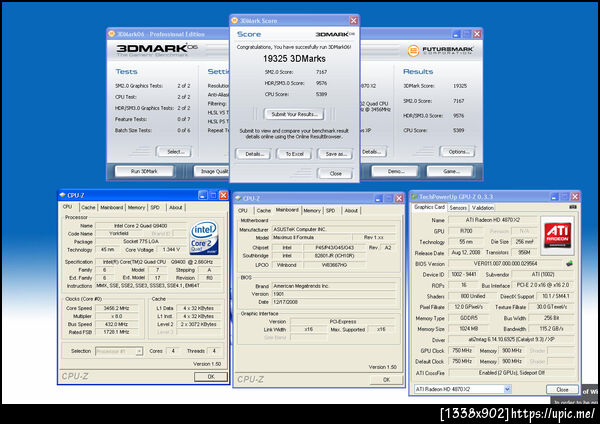Click OK in the CPU-Z motherboard window
Screen dimensions: 600x424
click(386, 380)
